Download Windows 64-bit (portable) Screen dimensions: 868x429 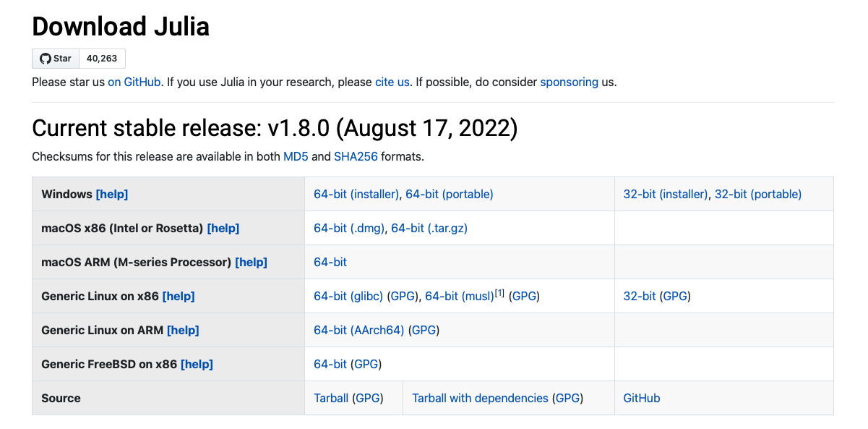[450, 194]
